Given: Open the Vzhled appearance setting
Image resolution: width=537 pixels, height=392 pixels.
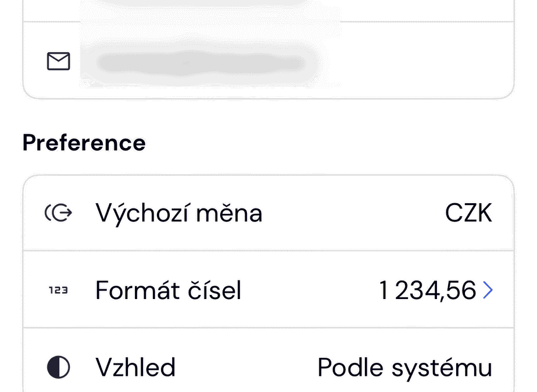Looking at the screenshot, I should pyautogui.click(x=135, y=367).
